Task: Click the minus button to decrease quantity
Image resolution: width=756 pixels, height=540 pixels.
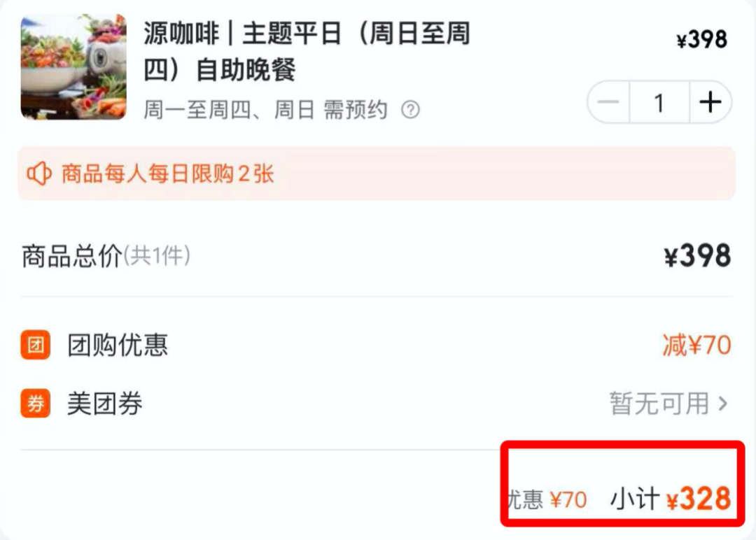Action: 608,102
